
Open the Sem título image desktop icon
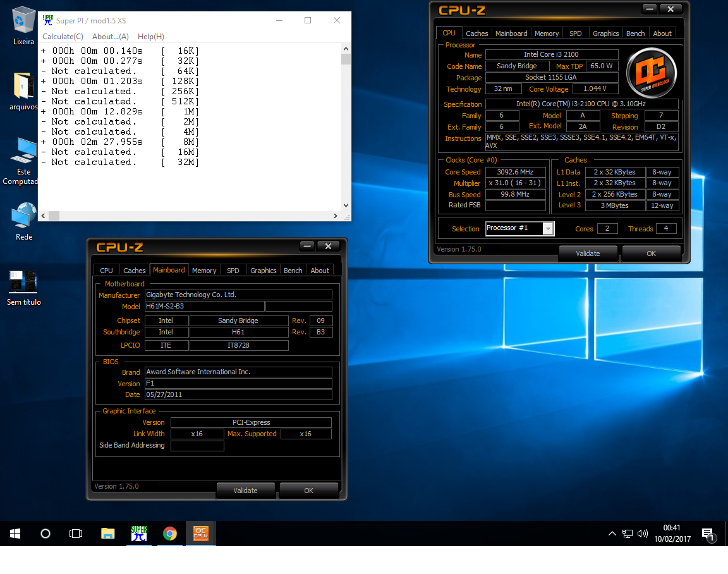point(23,288)
